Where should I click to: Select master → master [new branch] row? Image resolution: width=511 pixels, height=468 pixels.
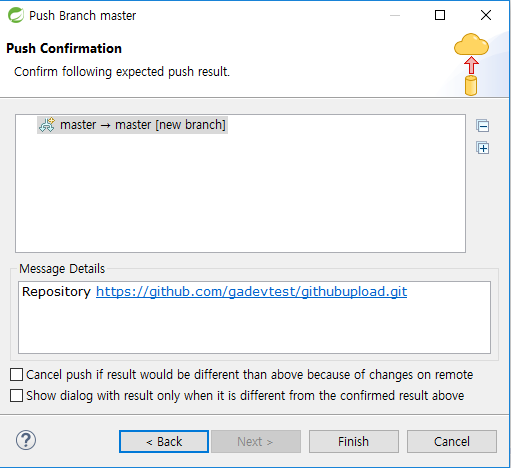coord(132,125)
